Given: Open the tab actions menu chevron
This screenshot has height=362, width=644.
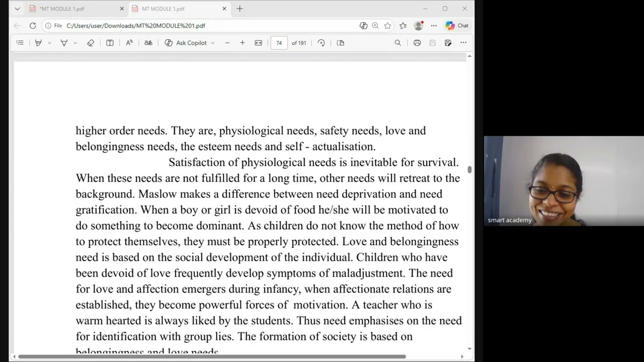Looking at the screenshot, I should (x=17, y=9).
